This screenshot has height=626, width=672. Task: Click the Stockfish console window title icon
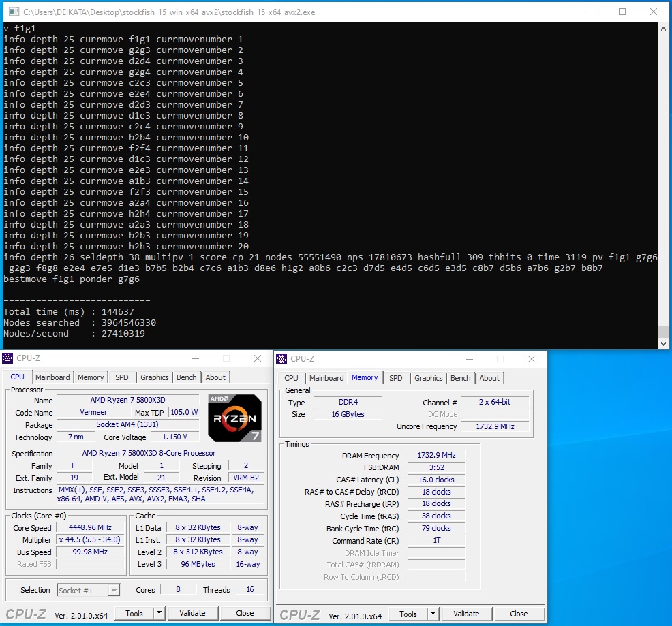point(14,12)
